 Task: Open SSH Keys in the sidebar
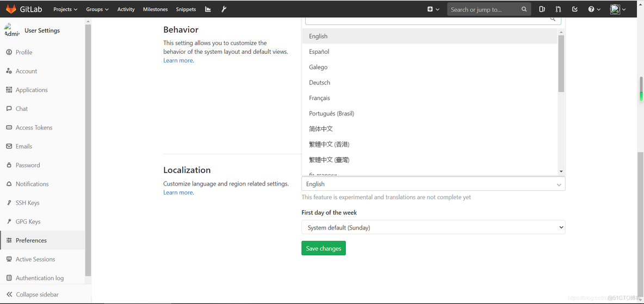click(27, 203)
